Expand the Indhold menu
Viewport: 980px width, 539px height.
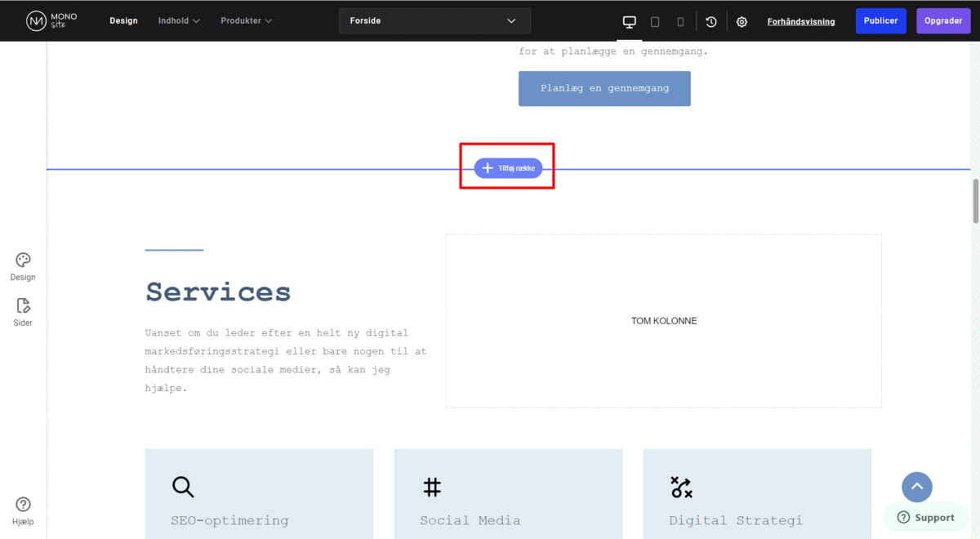pos(179,20)
